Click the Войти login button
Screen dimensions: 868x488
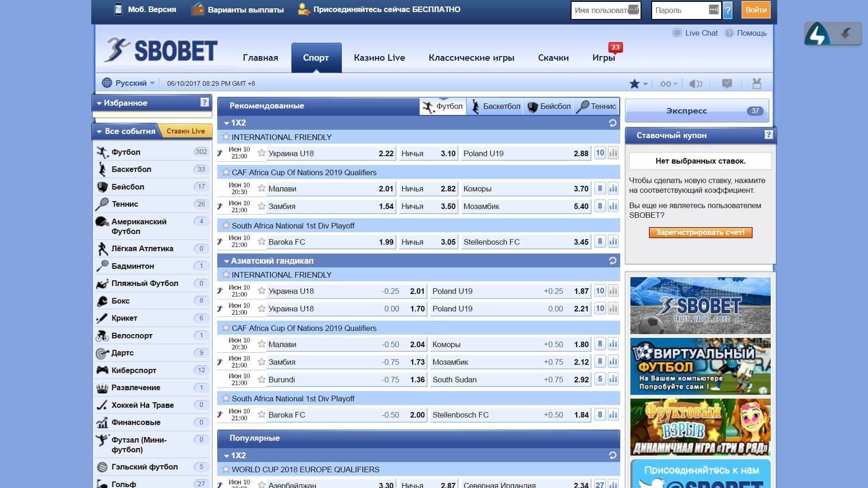pos(756,10)
